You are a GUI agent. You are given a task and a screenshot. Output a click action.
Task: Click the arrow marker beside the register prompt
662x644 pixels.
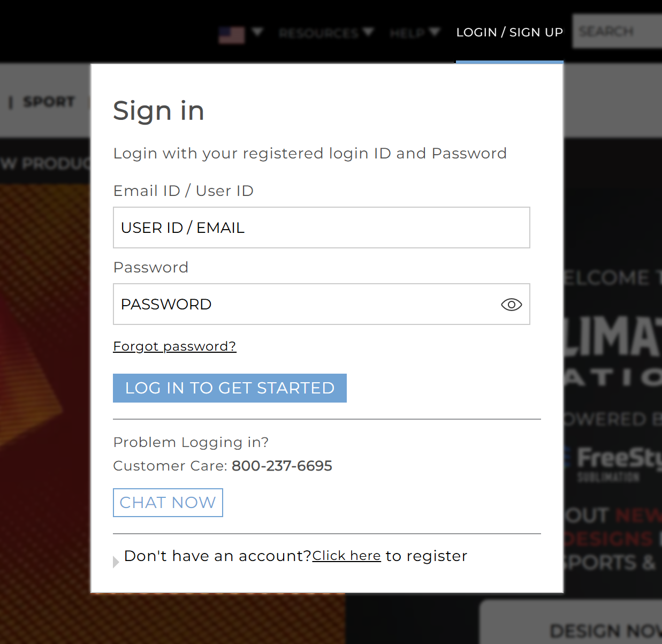tap(116, 562)
